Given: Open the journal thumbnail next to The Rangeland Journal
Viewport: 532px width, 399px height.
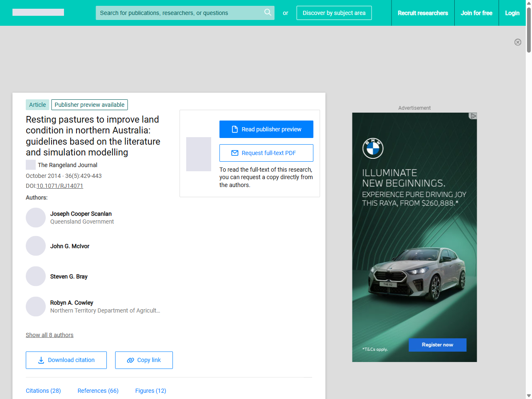Looking at the screenshot, I should coord(30,165).
